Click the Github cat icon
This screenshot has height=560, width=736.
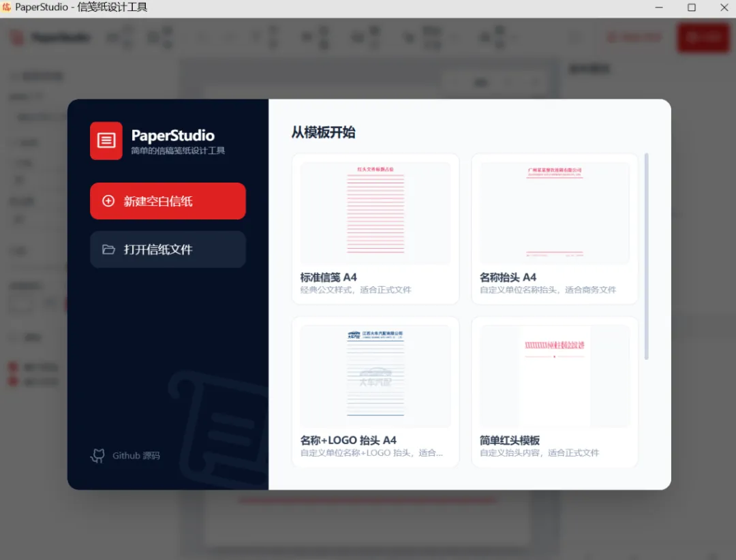click(97, 455)
